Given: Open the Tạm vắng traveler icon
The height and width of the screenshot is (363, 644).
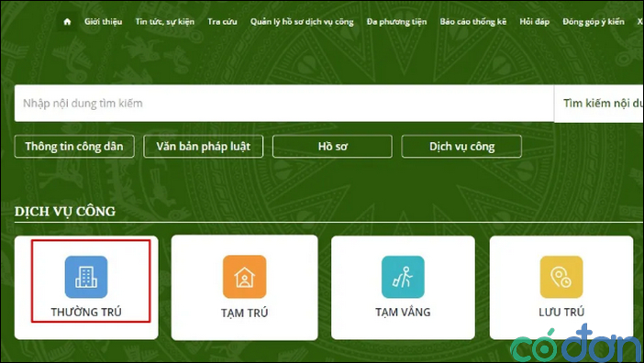Looking at the screenshot, I should [x=403, y=277].
